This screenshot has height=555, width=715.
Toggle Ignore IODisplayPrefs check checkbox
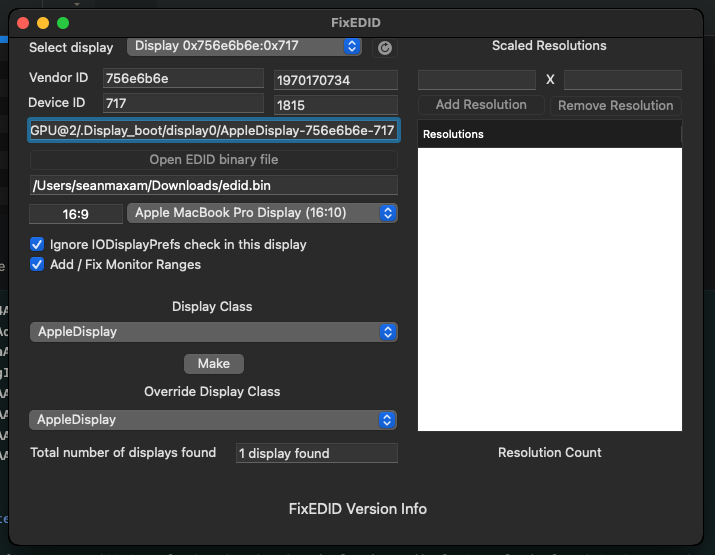pyautogui.click(x=37, y=244)
